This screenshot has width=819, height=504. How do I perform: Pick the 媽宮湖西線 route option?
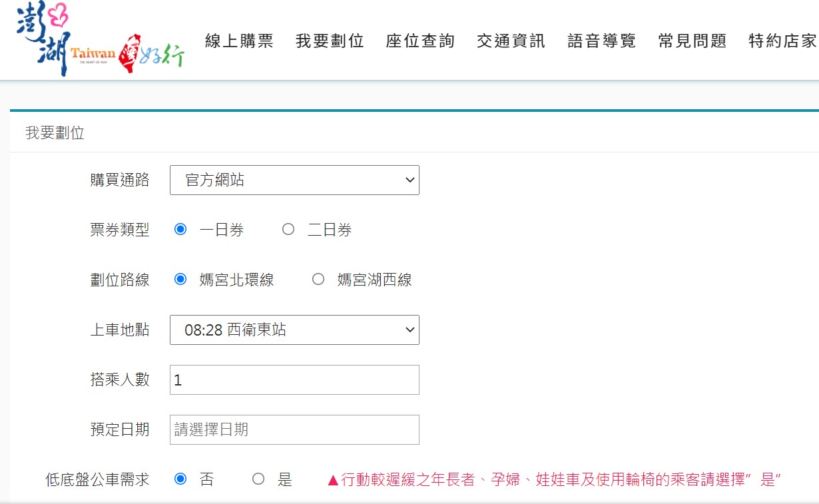click(318, 280)
